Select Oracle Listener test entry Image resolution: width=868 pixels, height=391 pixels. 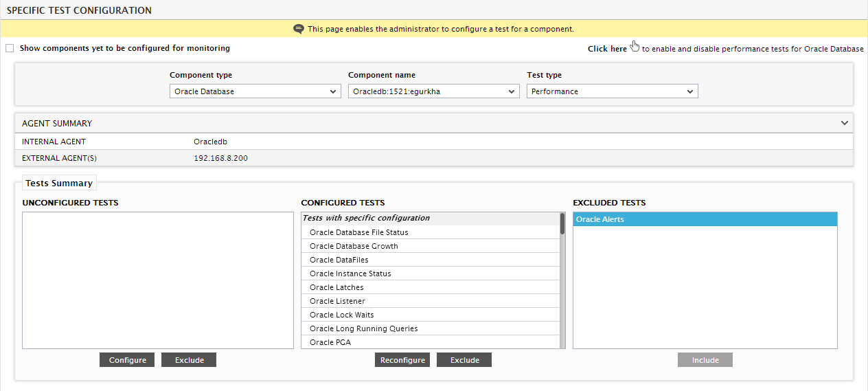point(431,301)
